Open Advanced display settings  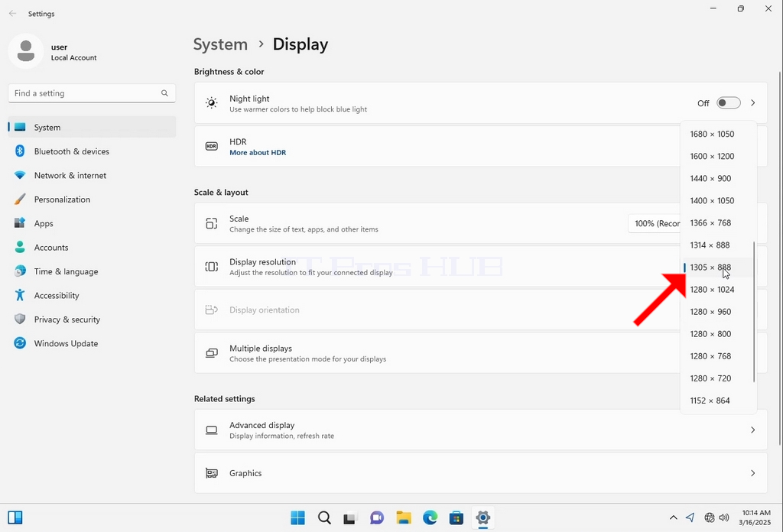coord(481,430)
